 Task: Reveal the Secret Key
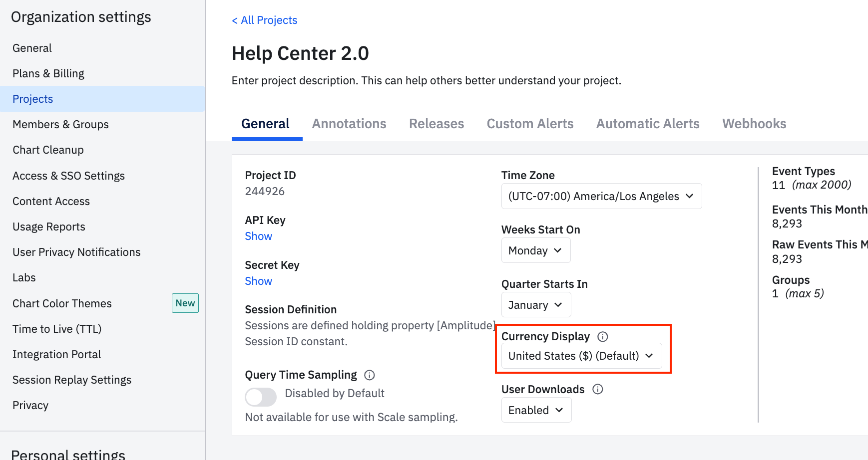tap(259, 281)
